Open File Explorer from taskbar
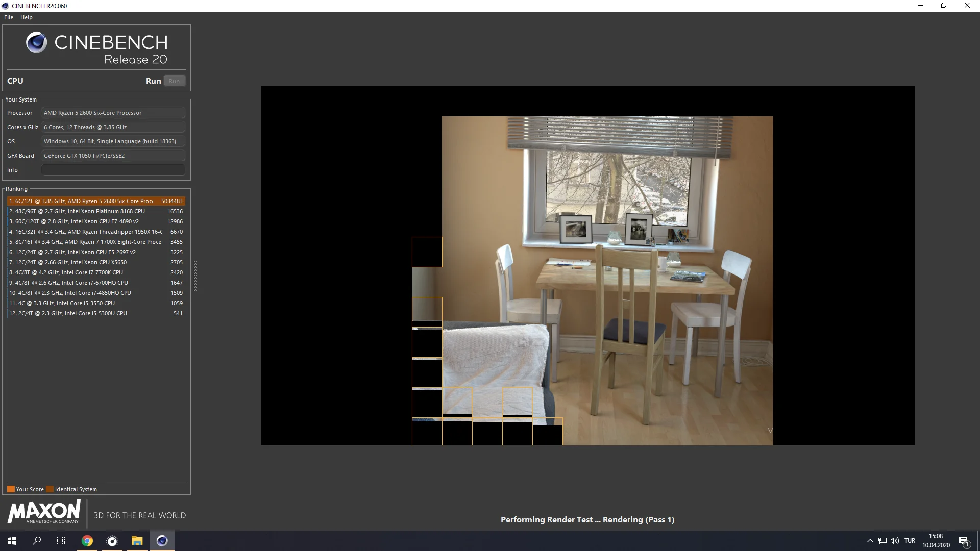980x551 pixels. pyautogui.click(x=137, y=541)
